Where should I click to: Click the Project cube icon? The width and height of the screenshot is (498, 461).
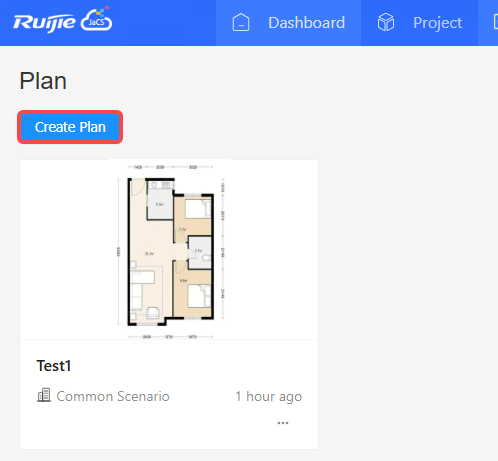click(386, 23)
